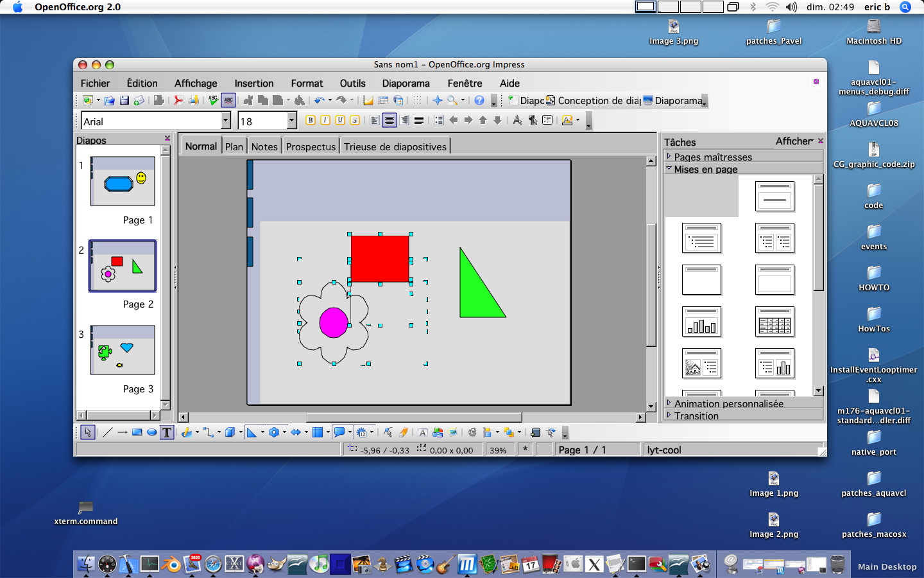
Task: Click the Fontwork Gallery icon
Action: (423, 432)
